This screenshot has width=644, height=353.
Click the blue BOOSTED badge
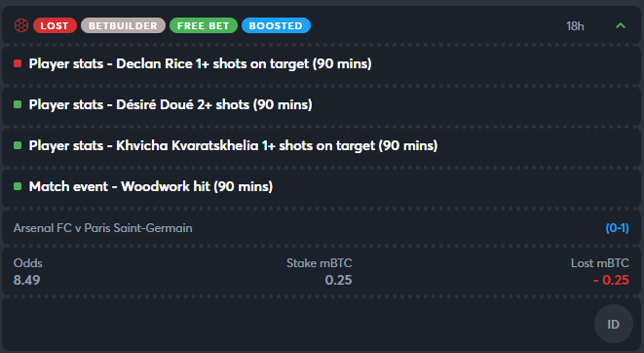click(276, 25)
